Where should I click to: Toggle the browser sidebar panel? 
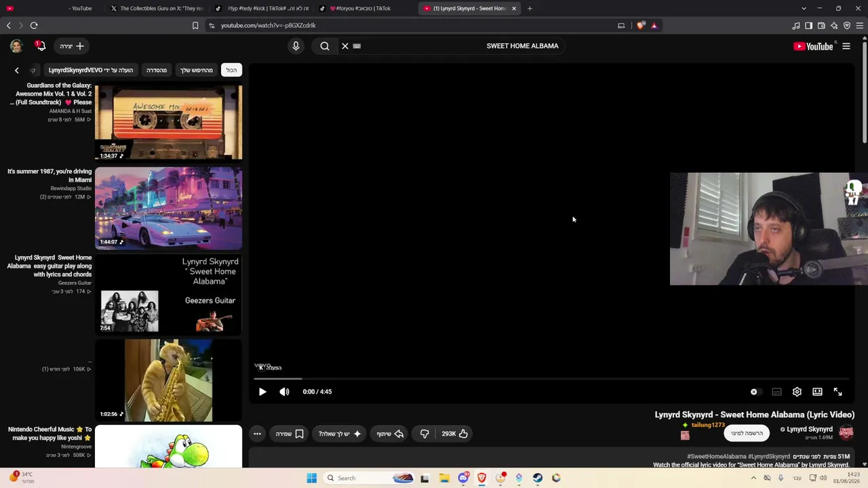click(x=809, y=26)
